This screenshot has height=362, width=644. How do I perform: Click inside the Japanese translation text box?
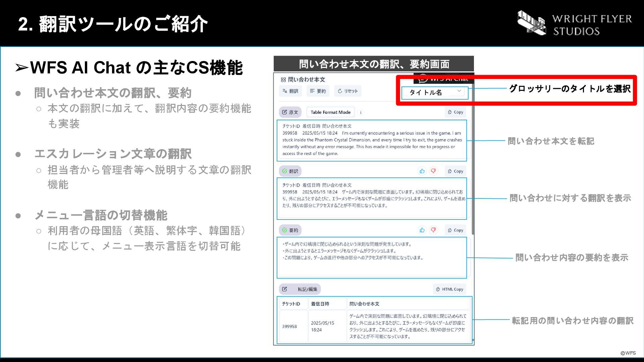372,199
